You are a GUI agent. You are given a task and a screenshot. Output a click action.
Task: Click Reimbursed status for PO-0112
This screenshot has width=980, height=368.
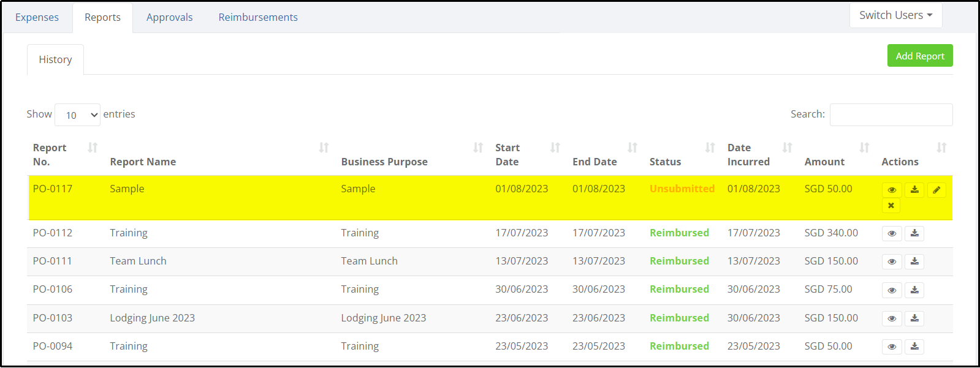(x=679, y=233)
